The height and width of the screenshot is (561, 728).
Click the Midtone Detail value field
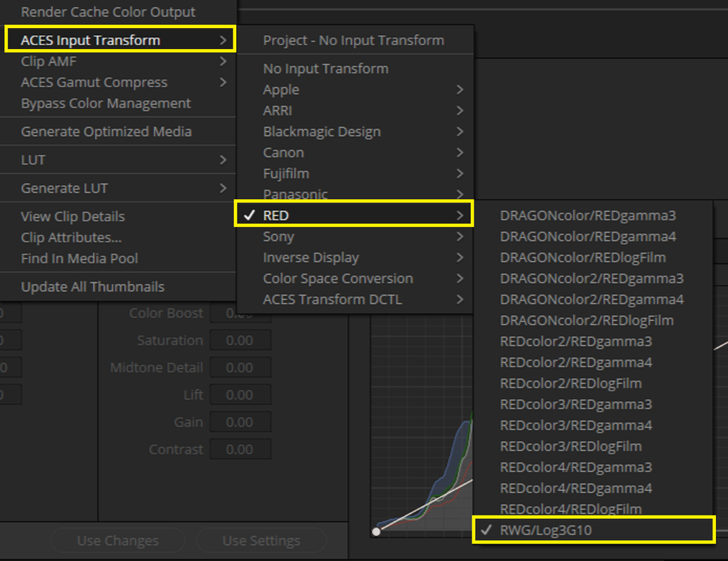tap(240, 367)
